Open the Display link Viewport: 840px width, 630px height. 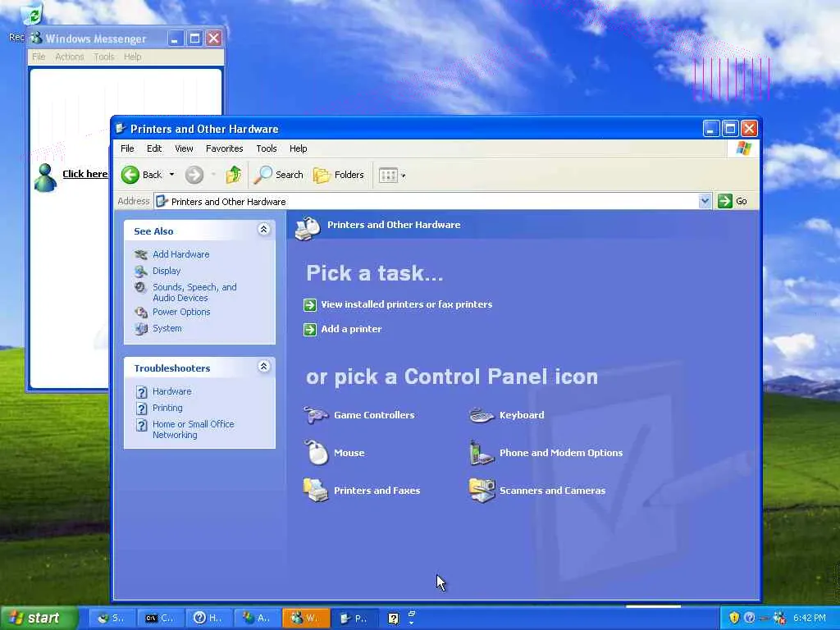click(167, 271)
